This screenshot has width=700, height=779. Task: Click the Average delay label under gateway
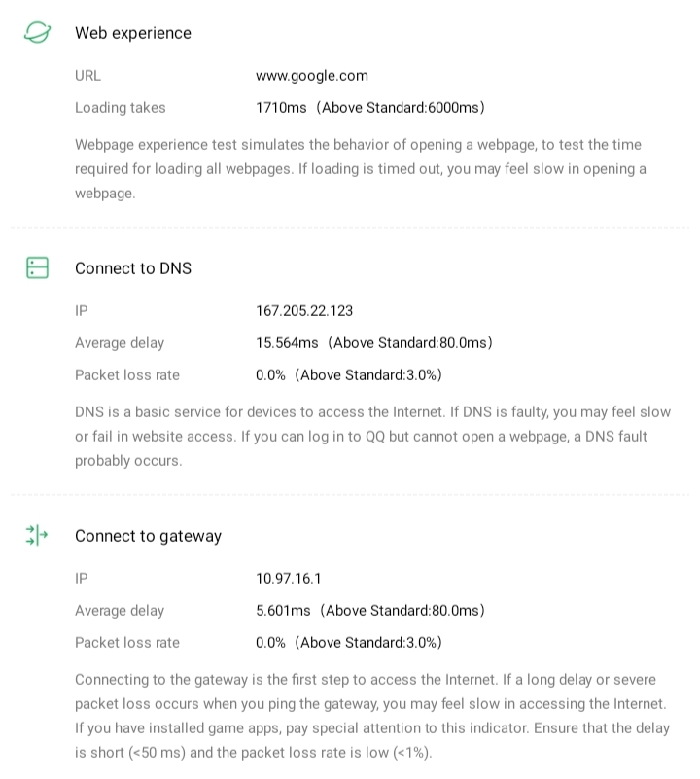coord(120,611)
